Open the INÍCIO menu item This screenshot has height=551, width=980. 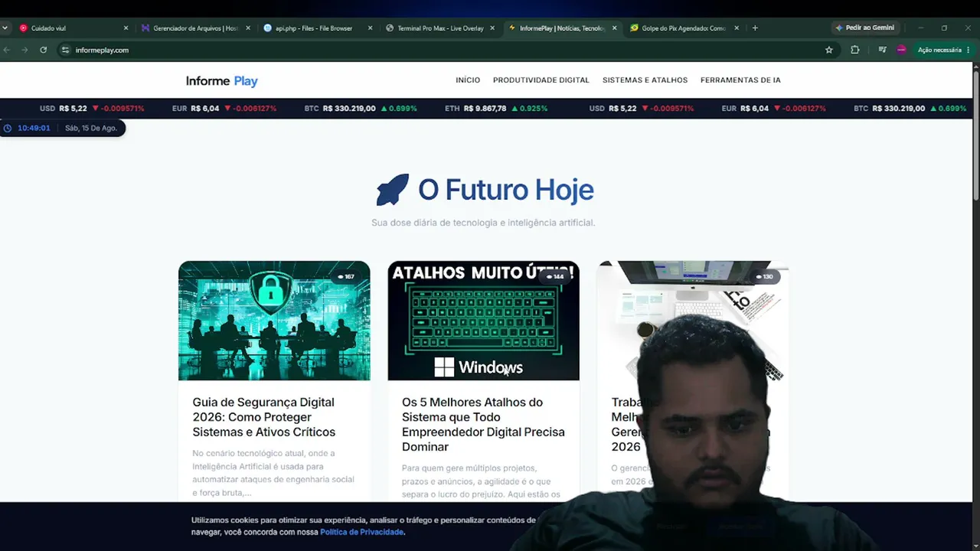coord(468,80)
